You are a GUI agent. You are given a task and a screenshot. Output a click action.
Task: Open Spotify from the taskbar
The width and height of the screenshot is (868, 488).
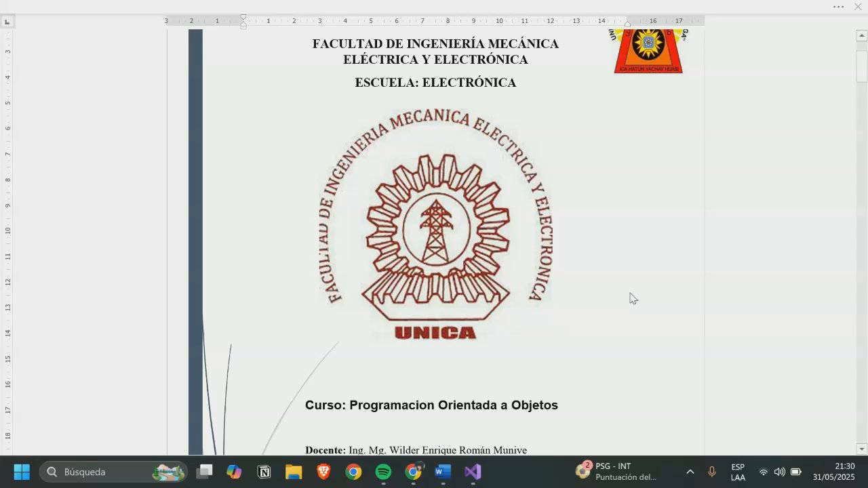pos(383,472)
